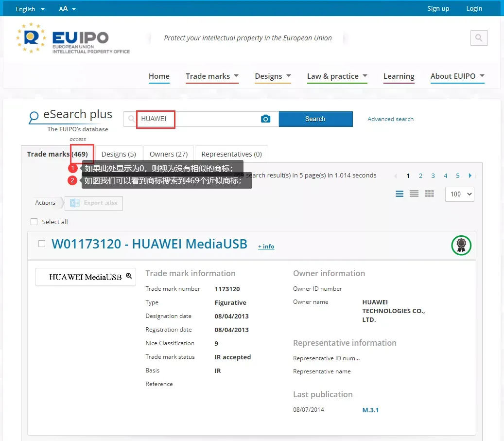Switch to grid view icon
This screenshot has width=504, height=441.
429,194
